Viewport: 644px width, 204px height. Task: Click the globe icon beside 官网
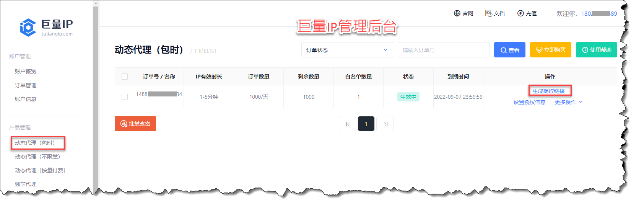457,13
